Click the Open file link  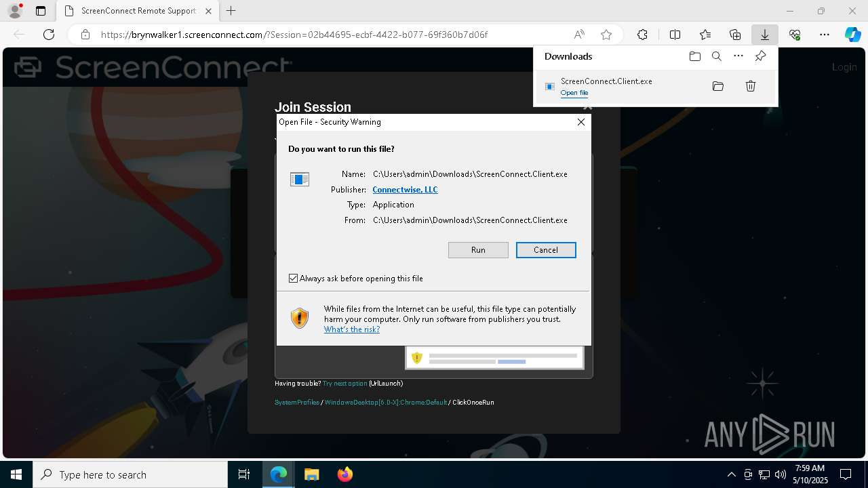574,93
